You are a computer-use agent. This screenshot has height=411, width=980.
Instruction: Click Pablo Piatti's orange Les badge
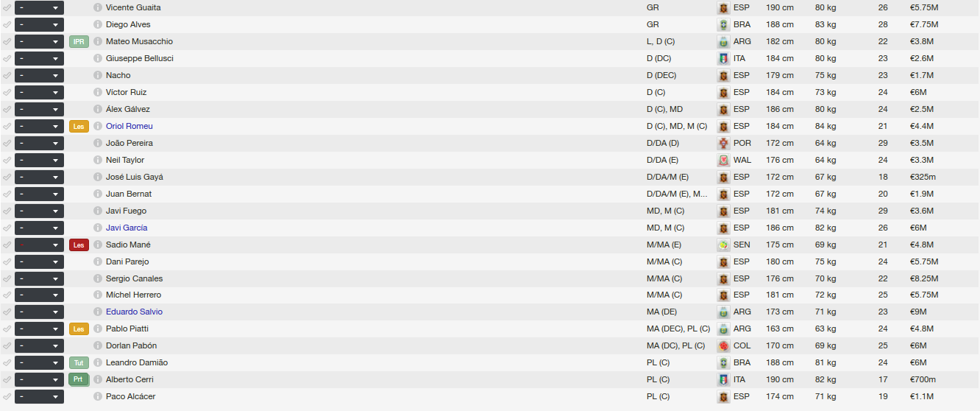tap(79, 329)
